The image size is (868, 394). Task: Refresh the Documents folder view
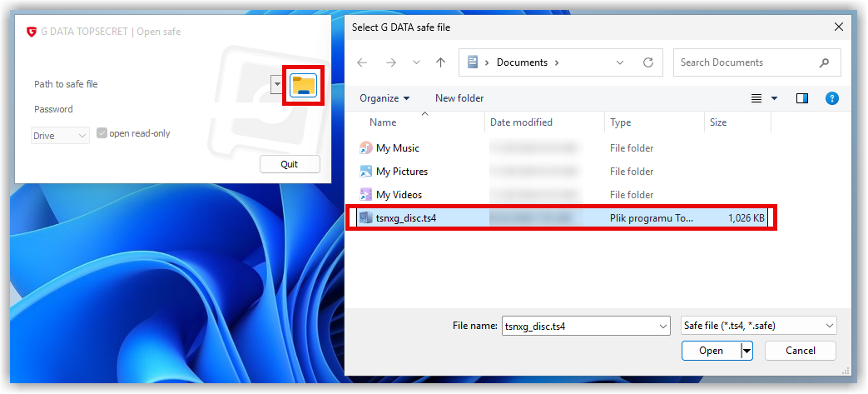click(x=648, y=62)
